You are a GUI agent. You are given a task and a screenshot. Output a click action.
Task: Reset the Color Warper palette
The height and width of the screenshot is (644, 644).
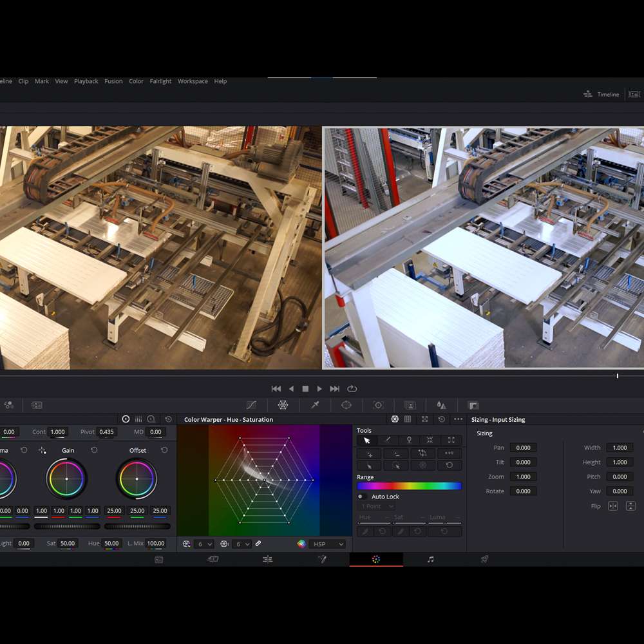click(x=442, y=419)
